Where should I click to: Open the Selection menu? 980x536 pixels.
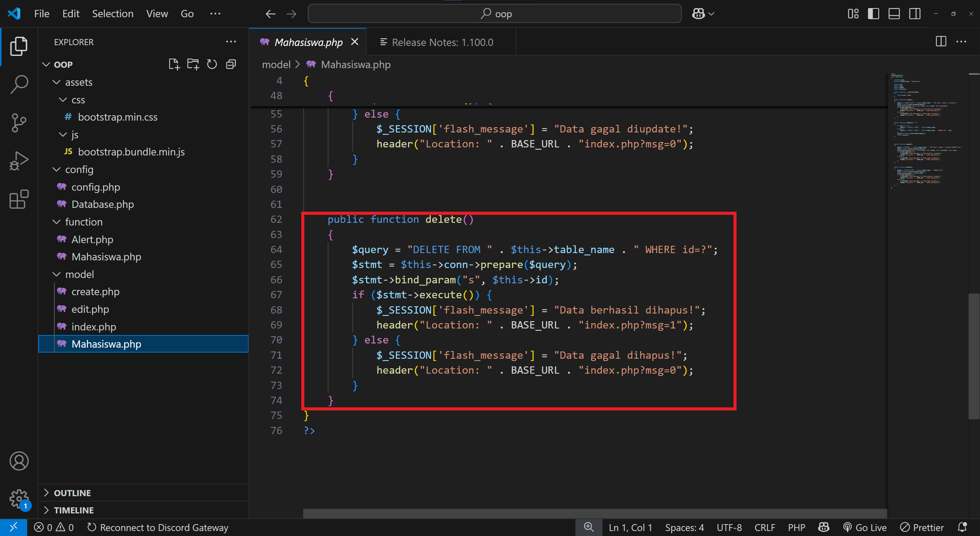point(113,14)
